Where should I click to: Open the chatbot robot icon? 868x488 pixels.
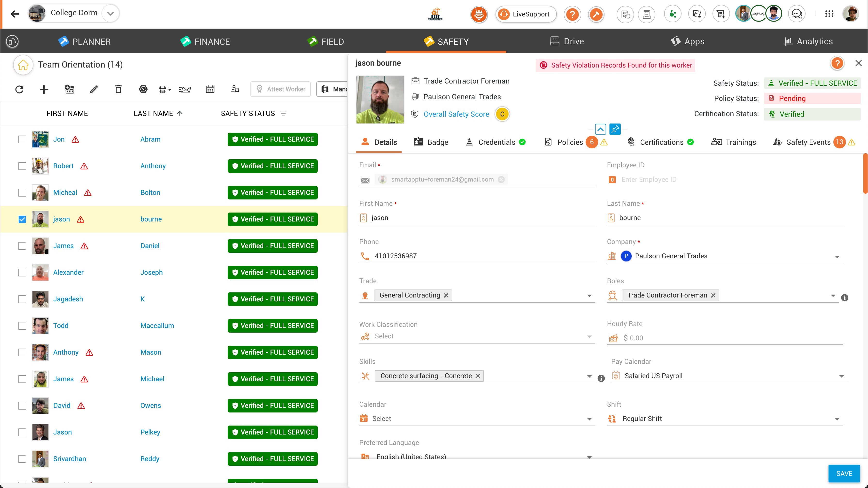click(x=479, y=14)
